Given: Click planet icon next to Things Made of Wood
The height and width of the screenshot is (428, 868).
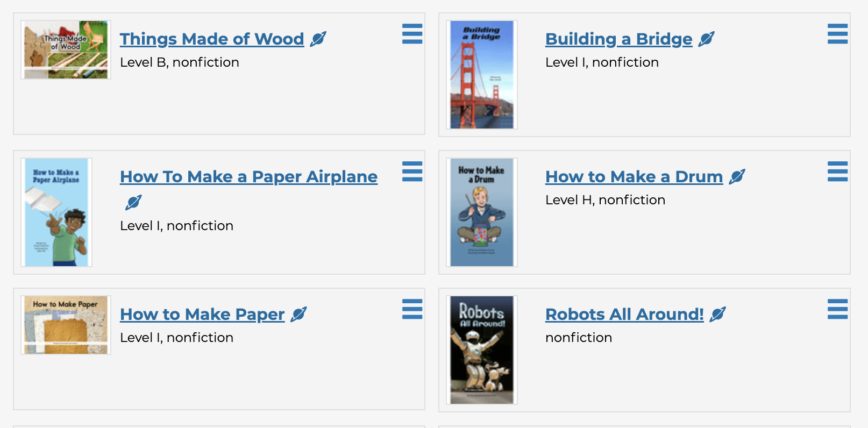Looking at the screenshot, I should pos(318,39).
